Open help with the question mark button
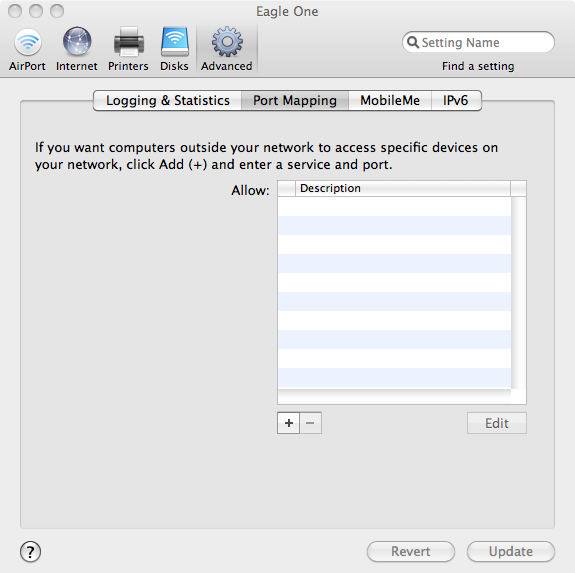575x573 pixels. pyautogui.click(x=30, y=552)
